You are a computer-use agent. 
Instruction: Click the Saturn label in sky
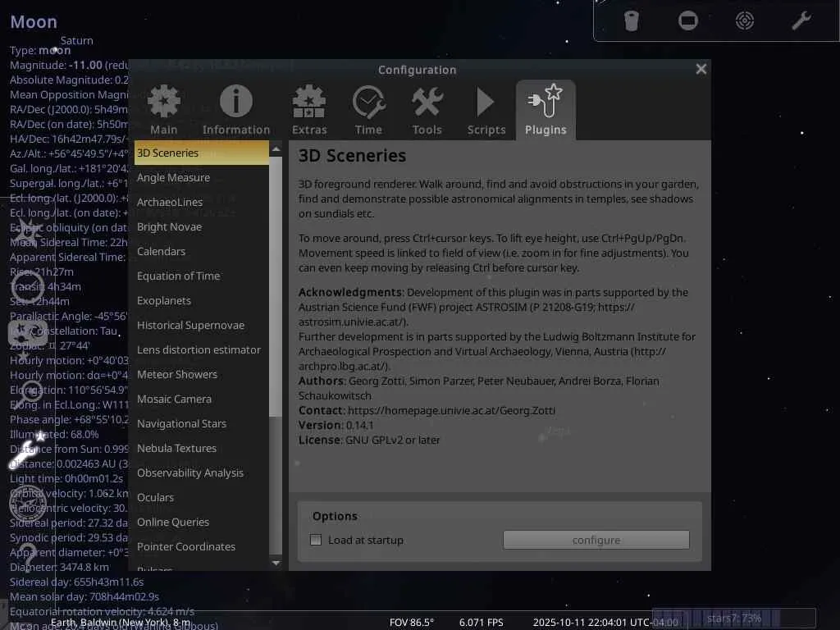click(76, 41)
